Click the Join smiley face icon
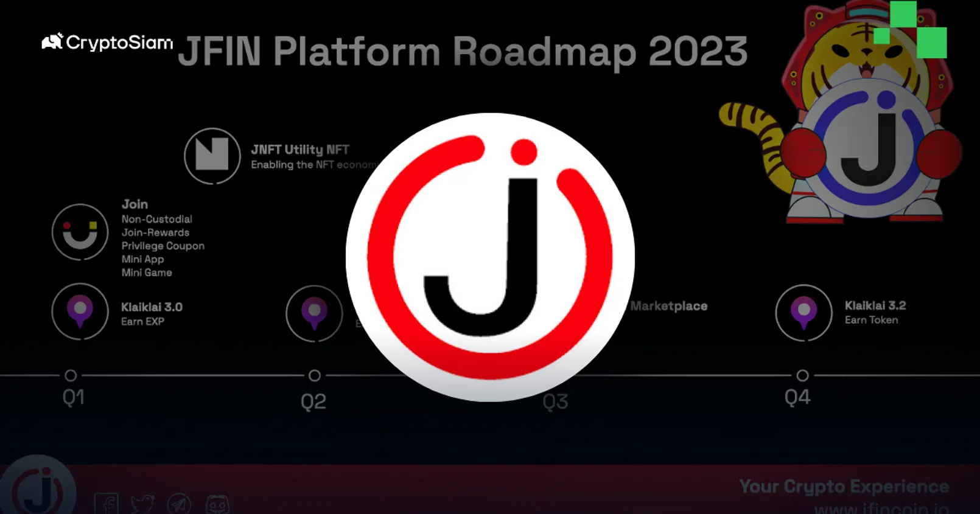 80,232
